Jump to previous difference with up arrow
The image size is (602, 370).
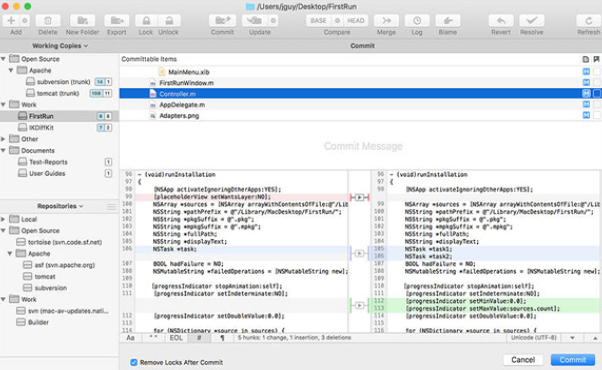click(x=595, y=338)
